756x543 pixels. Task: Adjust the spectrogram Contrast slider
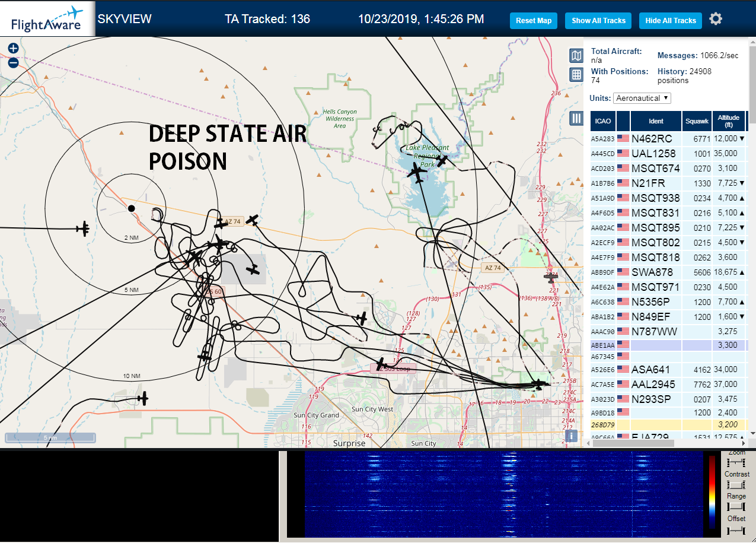(x=736, y=485)
